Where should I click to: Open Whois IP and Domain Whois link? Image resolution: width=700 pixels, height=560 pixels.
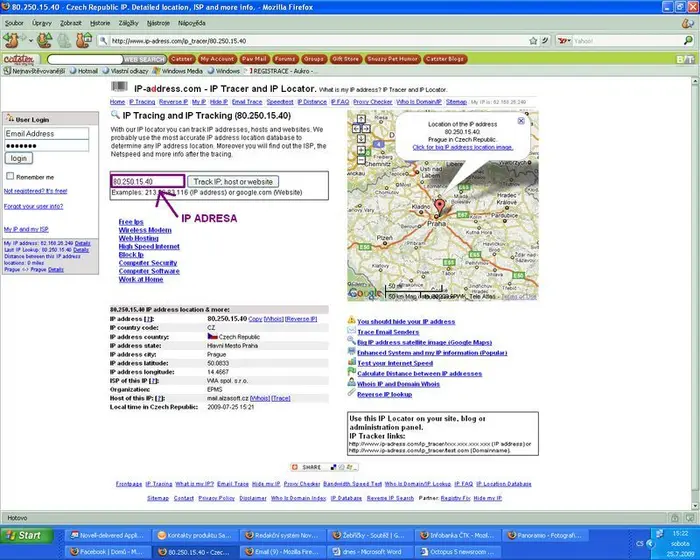(x=398, y=384)
